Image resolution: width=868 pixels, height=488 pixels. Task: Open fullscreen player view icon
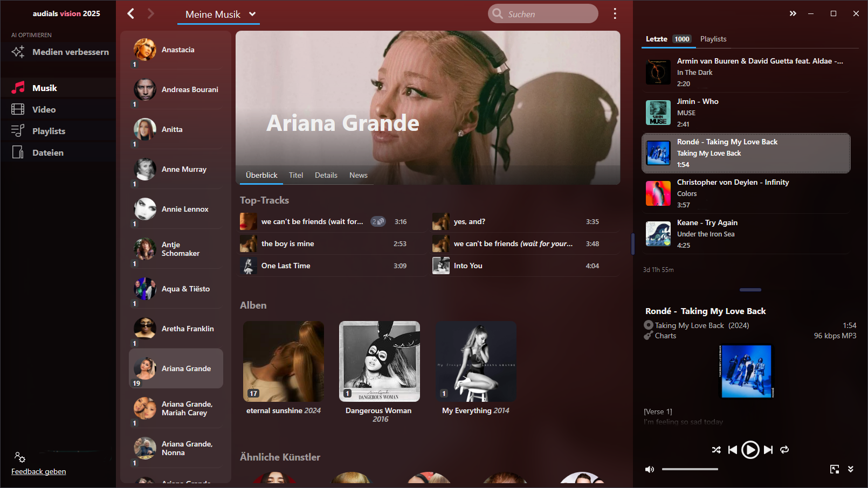834,469
